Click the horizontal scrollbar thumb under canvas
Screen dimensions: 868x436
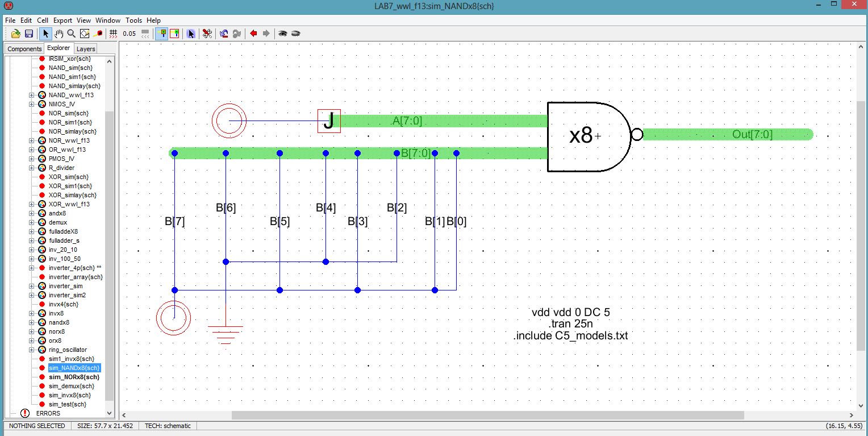(487, 416)
